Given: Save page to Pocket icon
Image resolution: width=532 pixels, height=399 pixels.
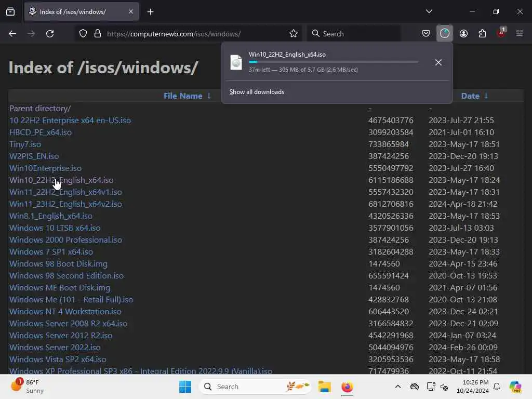Looking at the screenshot, I should (426, 34).
